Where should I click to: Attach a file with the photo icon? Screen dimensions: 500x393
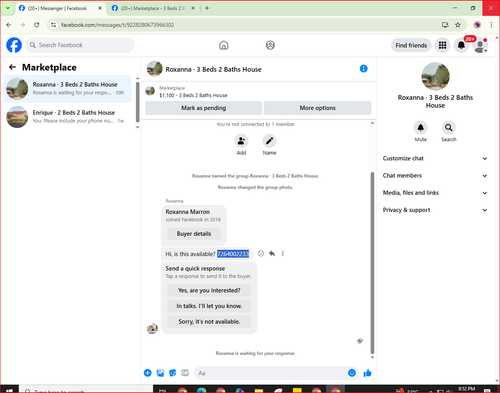point(160,373)
